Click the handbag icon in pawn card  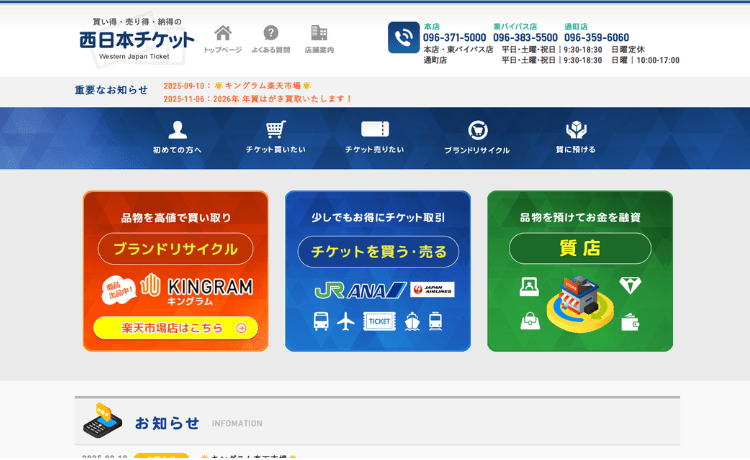tap(530, 321)
